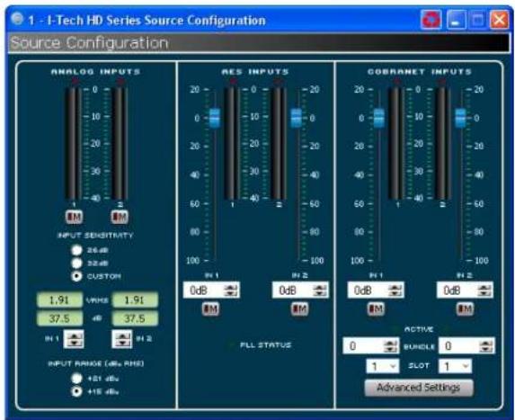Click the CobraNet IN 1 gain fader handle
The width and height of the screenshot is (515, 420).
point(379,118)
